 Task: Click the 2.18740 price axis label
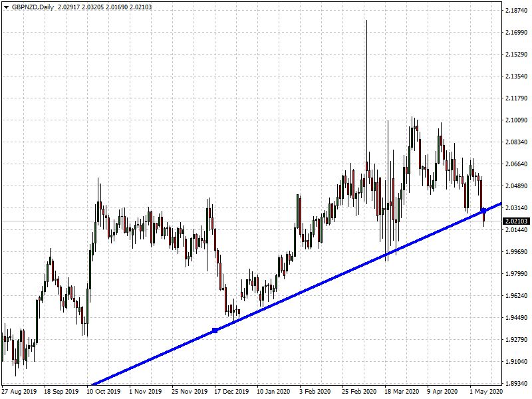(517, 11)
